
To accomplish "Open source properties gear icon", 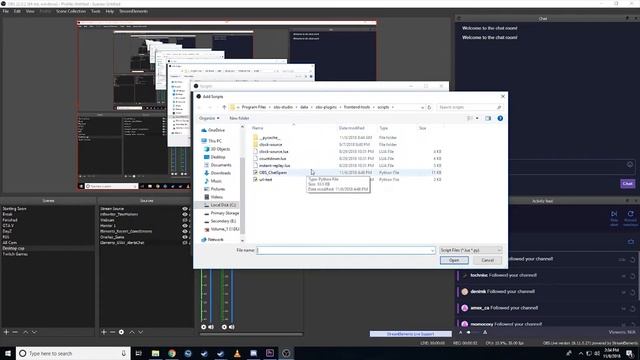I will point(121,332).
